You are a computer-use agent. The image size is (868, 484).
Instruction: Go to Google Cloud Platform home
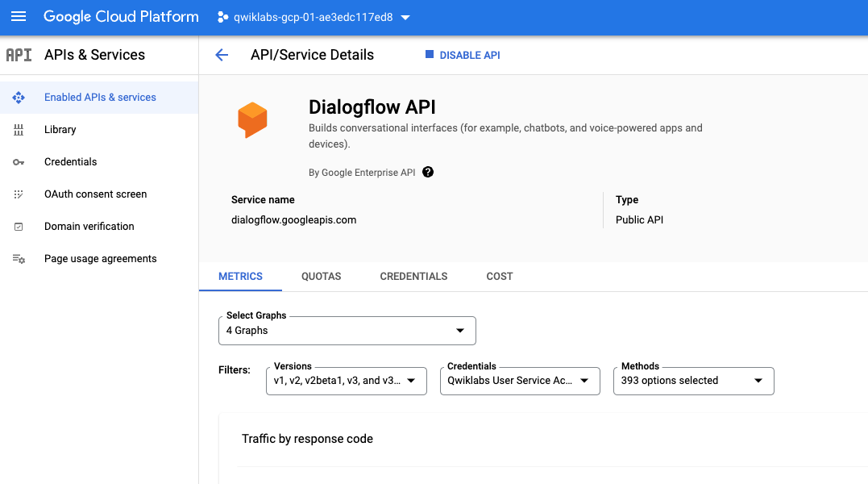(121, 17)
